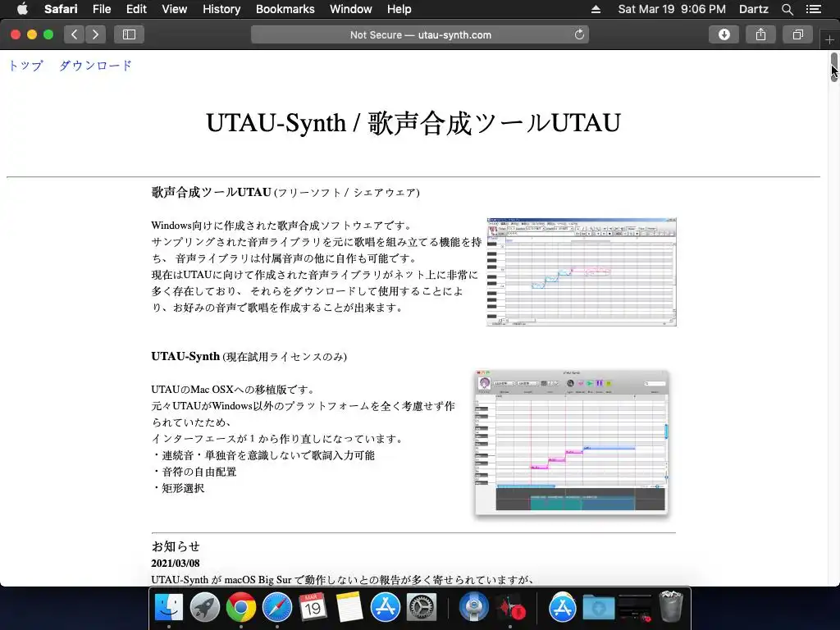Screen dimensions: 840x630
Task: Open the Share menu in Safari
Action: [x=760, y=34]
